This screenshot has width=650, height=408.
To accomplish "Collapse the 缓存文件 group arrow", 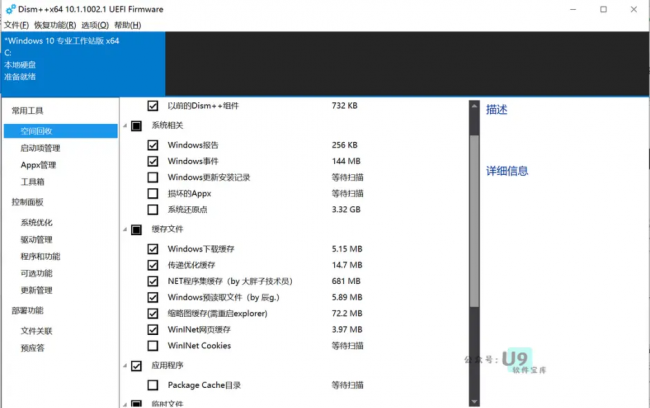I will [x=125, y=230].
